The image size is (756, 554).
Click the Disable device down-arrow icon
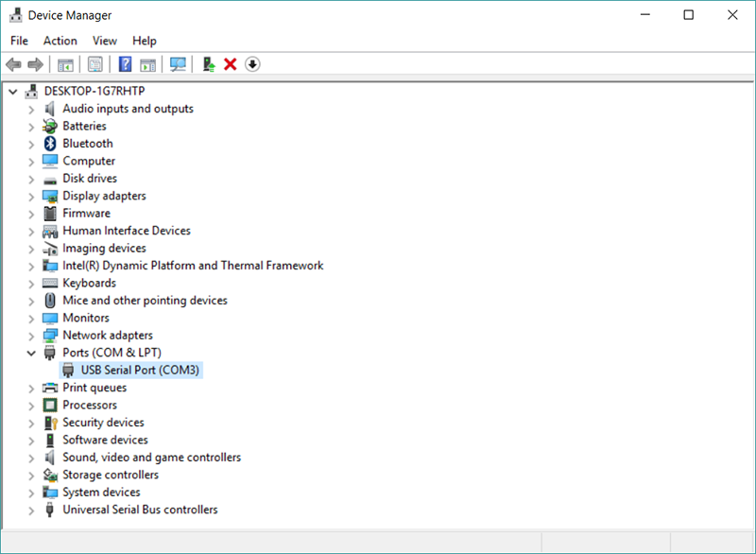252,64
